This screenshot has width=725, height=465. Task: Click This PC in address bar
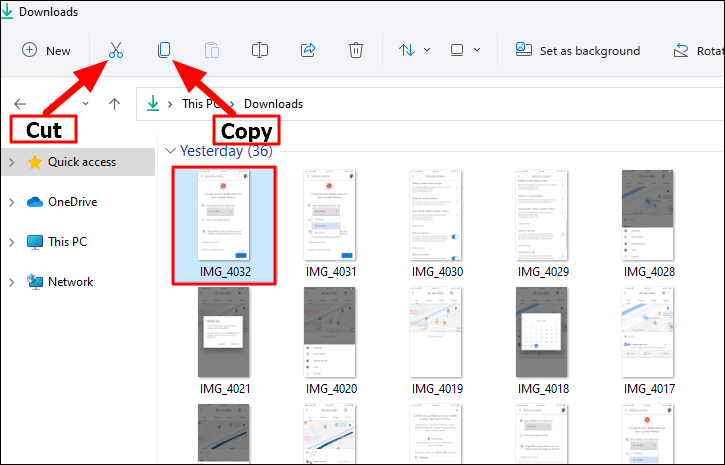click(x=203, y=103)
